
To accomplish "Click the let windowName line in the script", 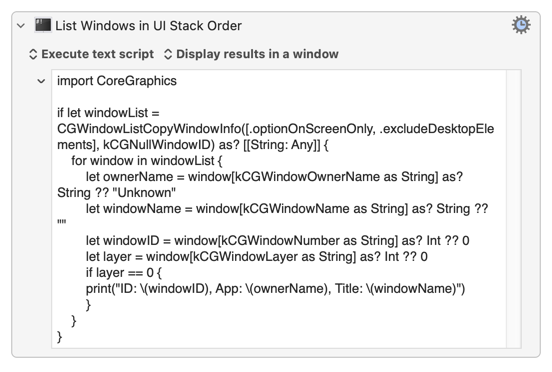I will pyautogui.click(x=287, y=209).
